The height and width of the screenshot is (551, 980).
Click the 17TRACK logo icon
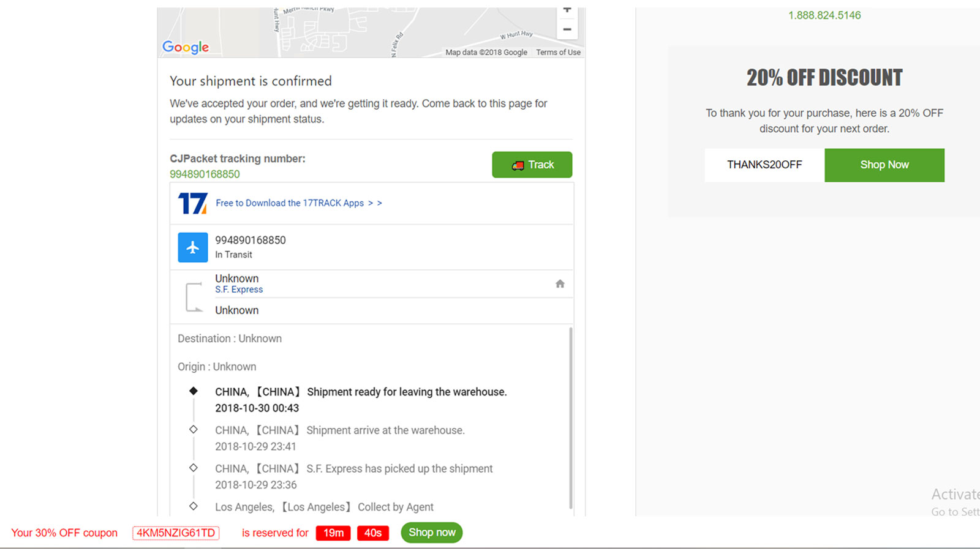coord(192,203)
